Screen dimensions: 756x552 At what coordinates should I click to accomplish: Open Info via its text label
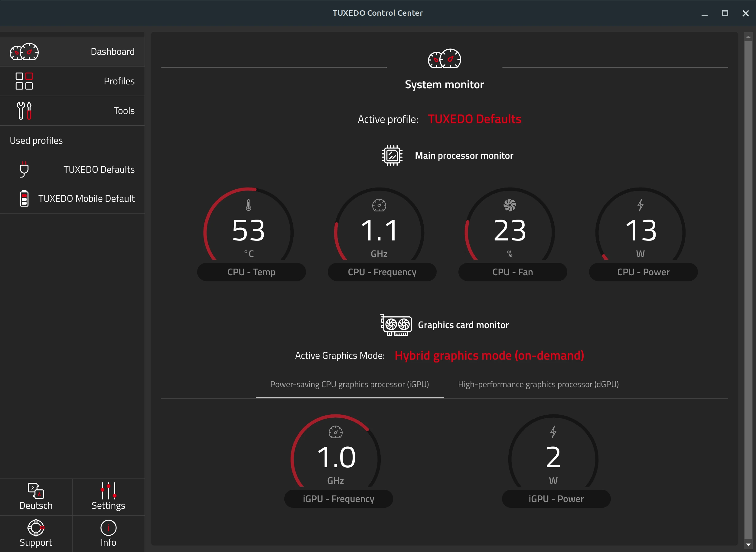tap(108, 542)
